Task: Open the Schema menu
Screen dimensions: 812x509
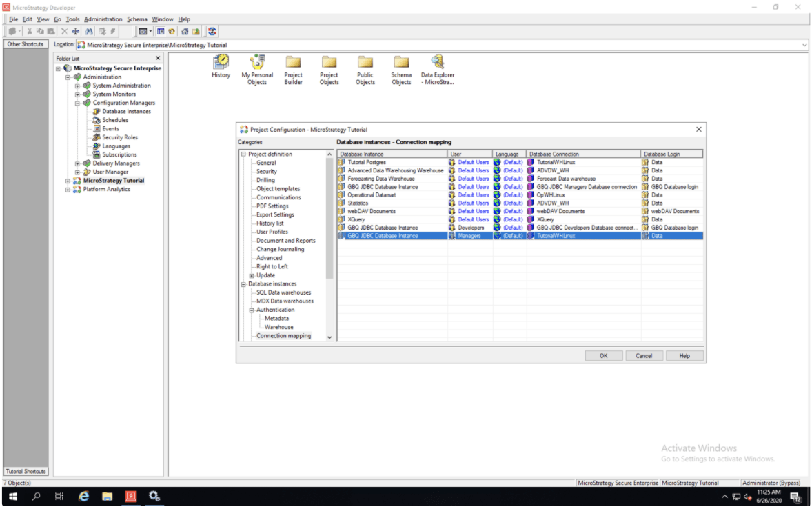Action: click(137, 19)
